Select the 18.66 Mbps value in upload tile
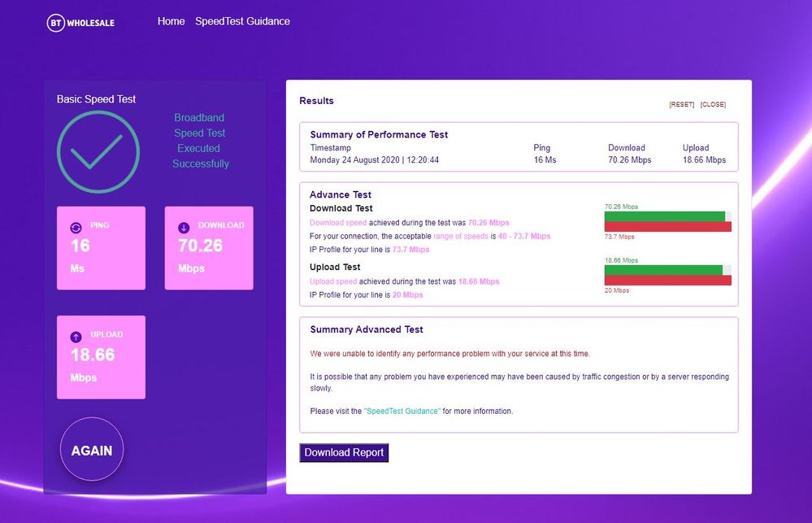This screenshot has height=523, width=812. [x=93, y=355]
